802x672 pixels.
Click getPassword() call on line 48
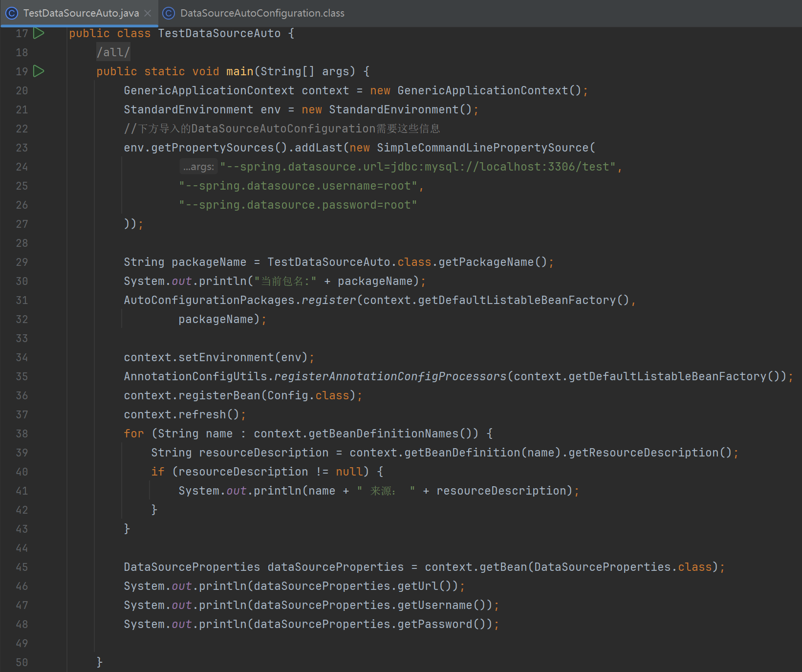coord(442,625)
